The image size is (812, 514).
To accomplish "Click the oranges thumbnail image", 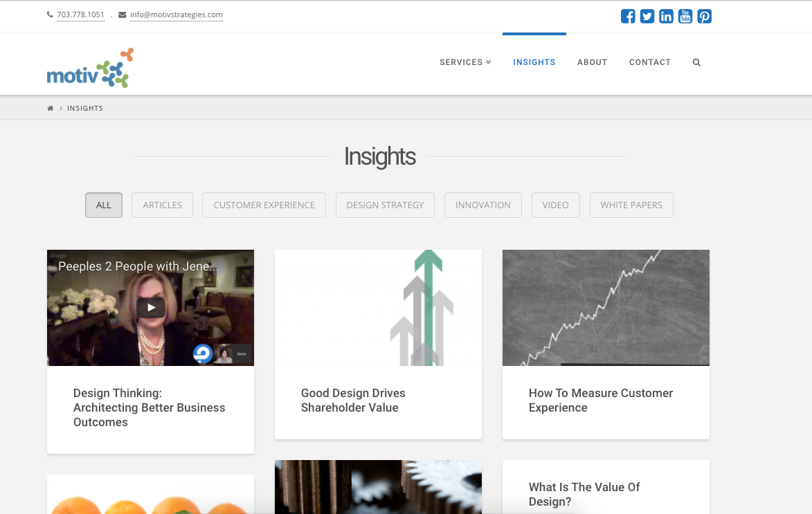I will pyautogui.click(x=150, y=495).
